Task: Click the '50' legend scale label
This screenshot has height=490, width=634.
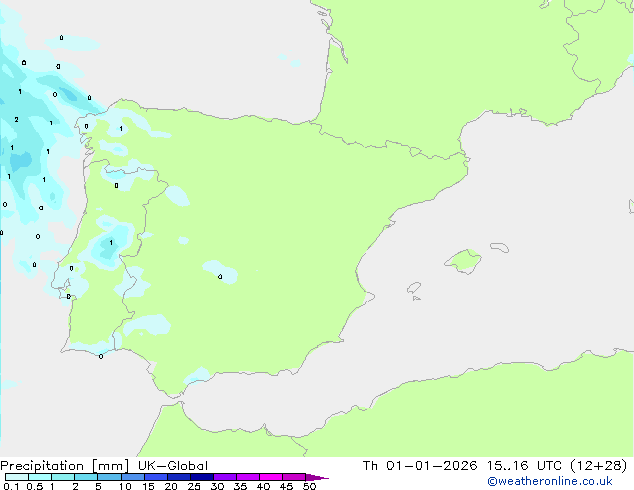Action: pos(309,486)
